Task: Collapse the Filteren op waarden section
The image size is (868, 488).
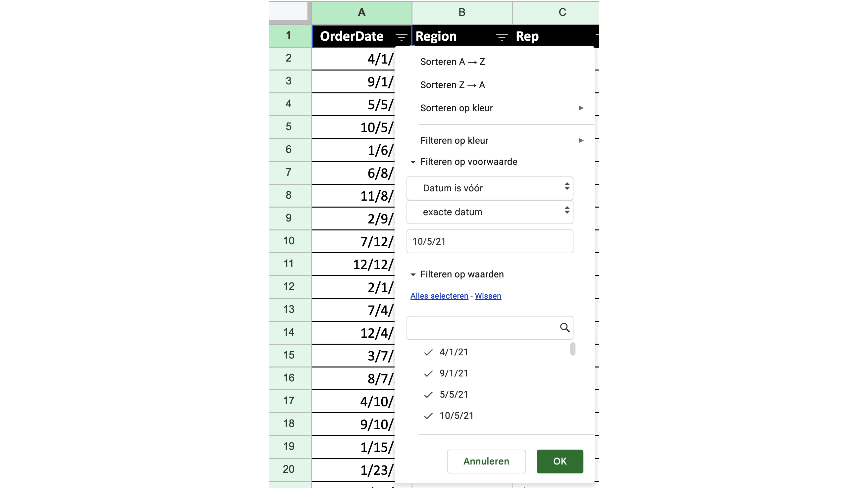Action: coord(413,274)
